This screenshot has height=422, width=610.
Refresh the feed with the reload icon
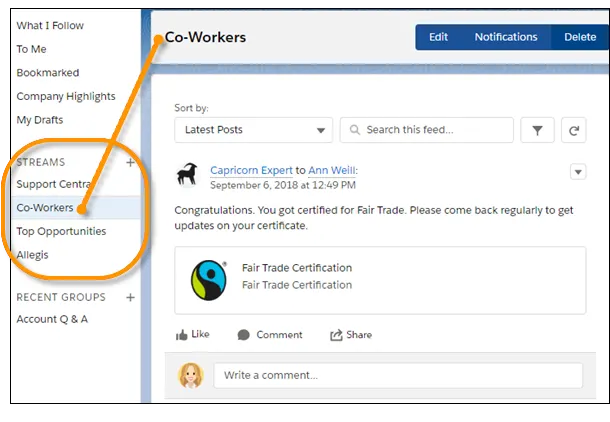tap(573, 130)
